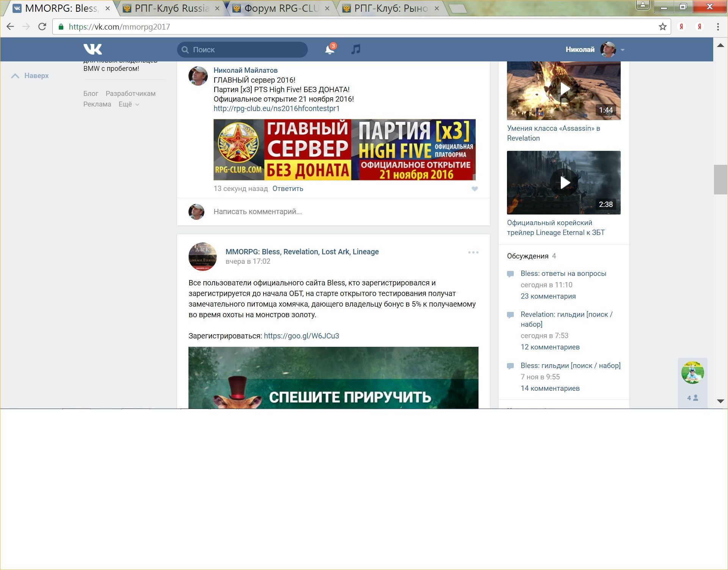Click Ответить under the comment
The height and width of the screenshot is (570, 728).
(288, 189)
